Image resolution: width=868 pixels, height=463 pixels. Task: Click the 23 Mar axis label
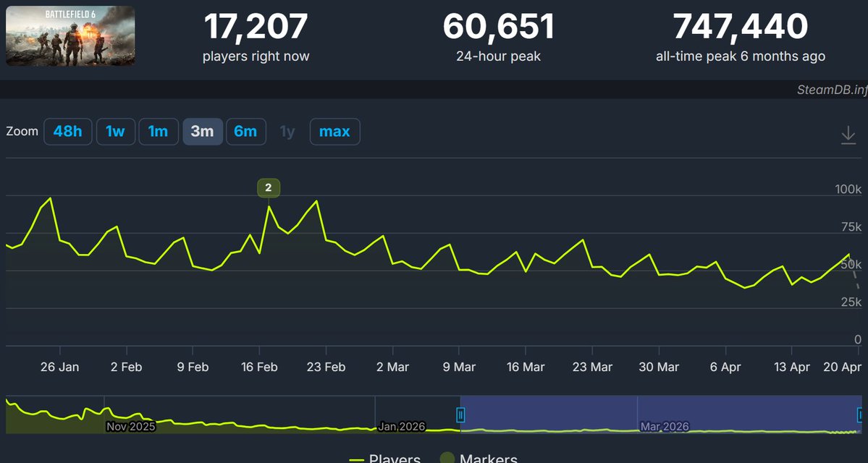[x=592, y=368]
